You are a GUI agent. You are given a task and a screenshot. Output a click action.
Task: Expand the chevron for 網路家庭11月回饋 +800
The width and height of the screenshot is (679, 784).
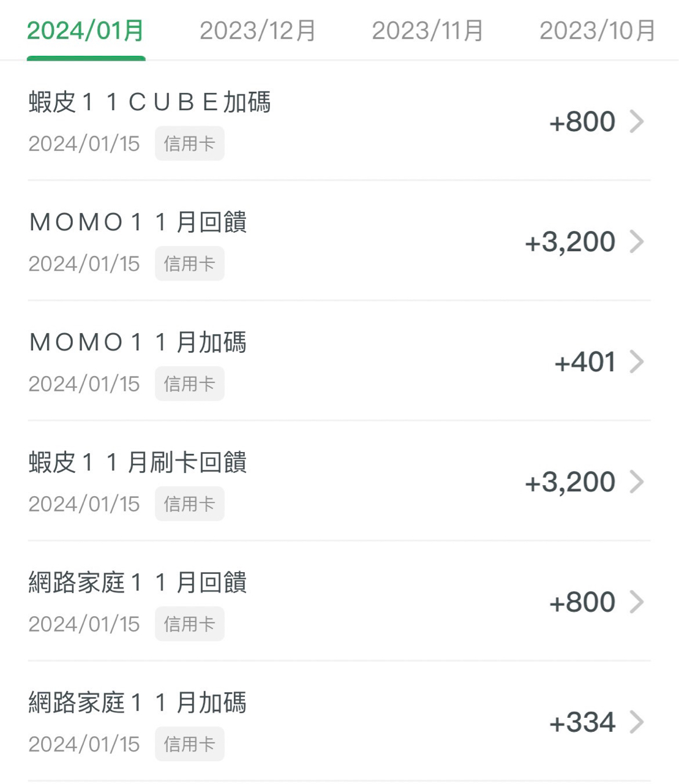point(637,601)
